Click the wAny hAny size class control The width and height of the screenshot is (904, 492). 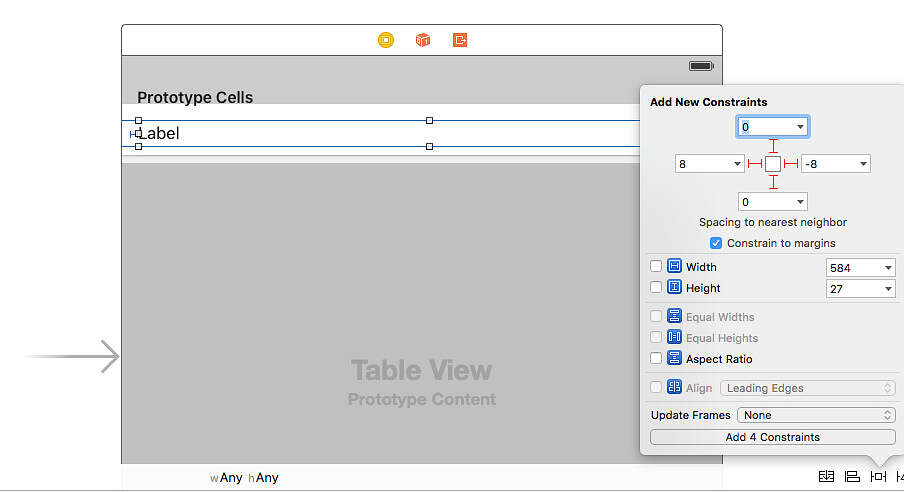pyautogui.click(x=244, y=478)
